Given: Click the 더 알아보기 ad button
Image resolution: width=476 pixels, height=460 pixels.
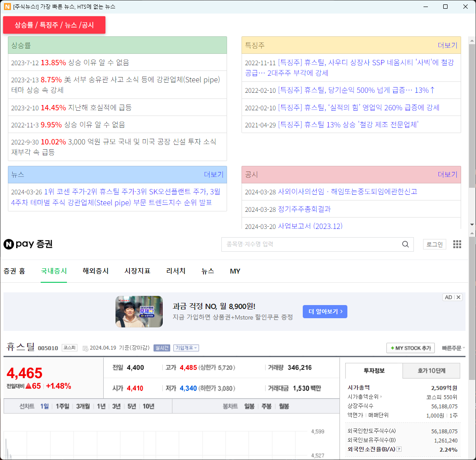Looking at the screenshot, I should 325,312.
